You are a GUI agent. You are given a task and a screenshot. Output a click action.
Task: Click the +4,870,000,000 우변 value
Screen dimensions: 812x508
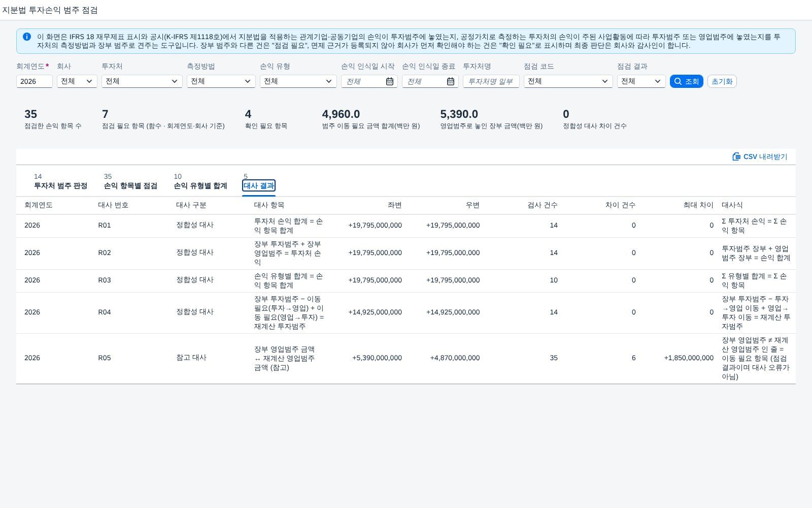[x=455, y=358]
